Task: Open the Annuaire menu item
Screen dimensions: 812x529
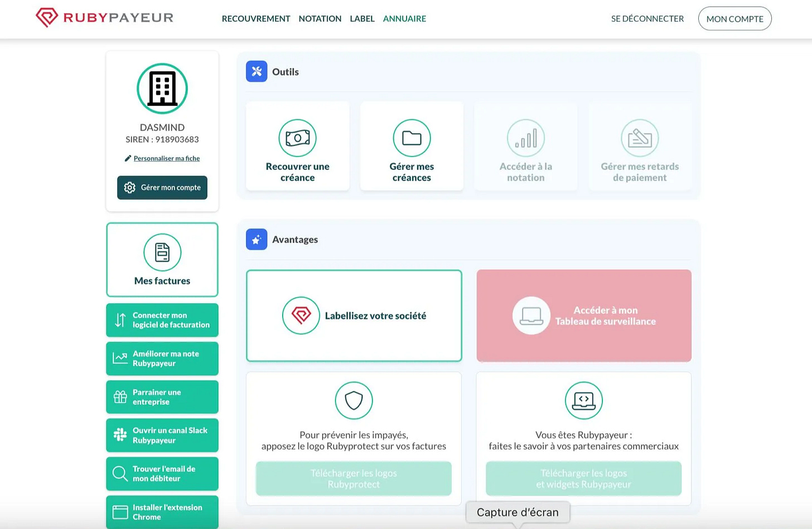Action: pyautogui.click(x=404, y=18)
